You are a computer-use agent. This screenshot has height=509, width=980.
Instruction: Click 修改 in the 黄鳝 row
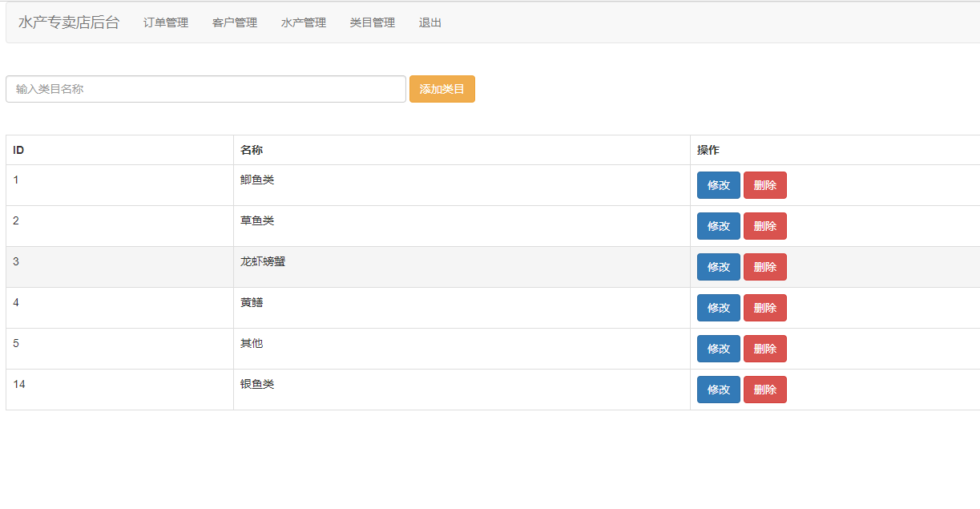718,308
